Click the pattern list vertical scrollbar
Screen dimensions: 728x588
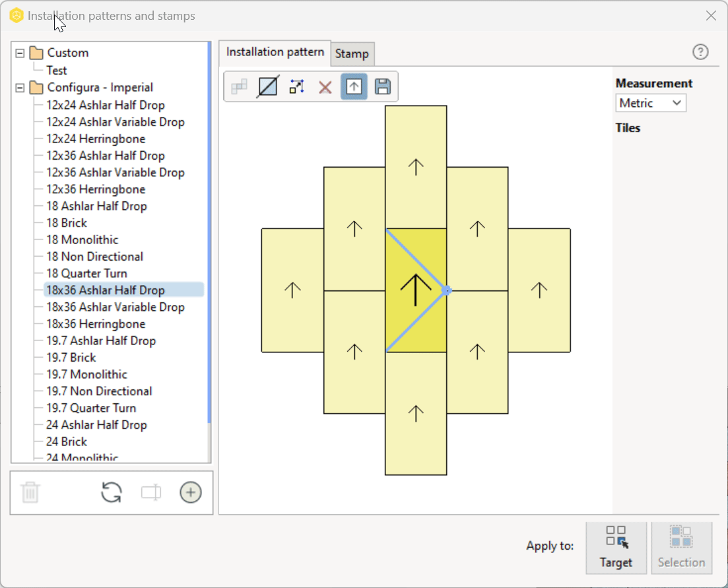pyautogui.click(x=209, y=232)
